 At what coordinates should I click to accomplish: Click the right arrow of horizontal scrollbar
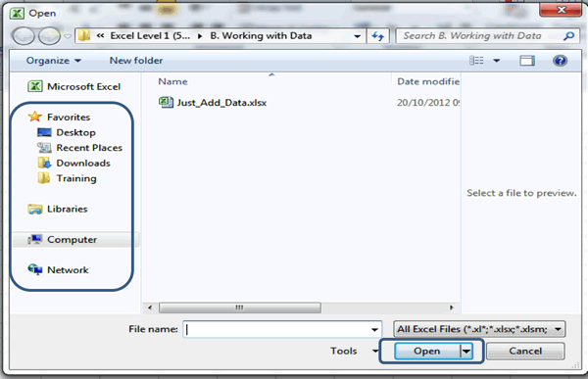(x=452, y=308)
